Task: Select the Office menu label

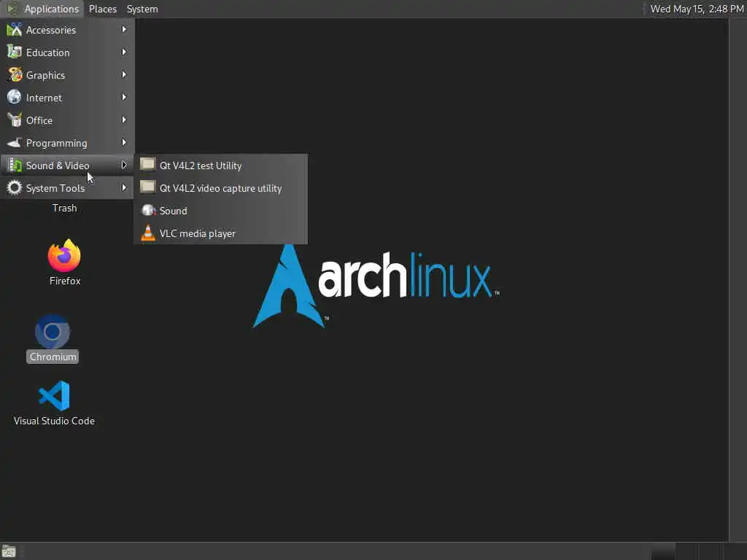Action: (x=39, y=120)
